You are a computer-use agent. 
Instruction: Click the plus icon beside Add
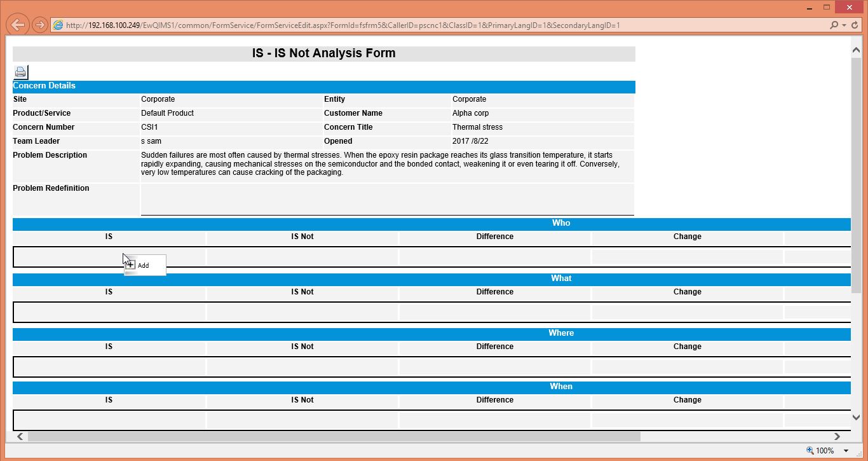pyautogui.click(x=130, y=265)
